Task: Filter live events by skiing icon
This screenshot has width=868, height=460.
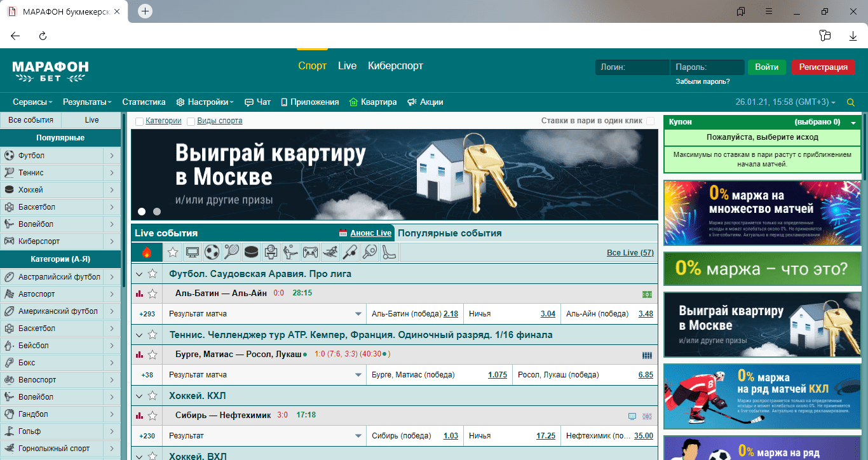Action: coord(330,252)
